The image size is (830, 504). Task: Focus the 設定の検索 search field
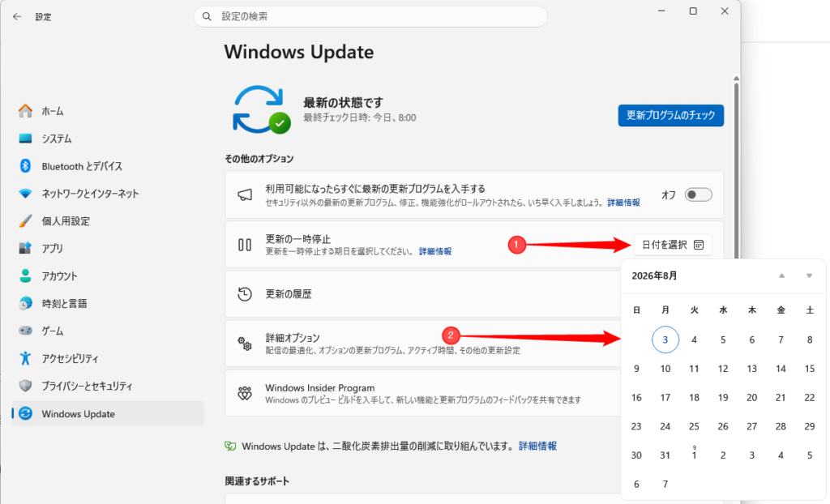pos(370,16)
